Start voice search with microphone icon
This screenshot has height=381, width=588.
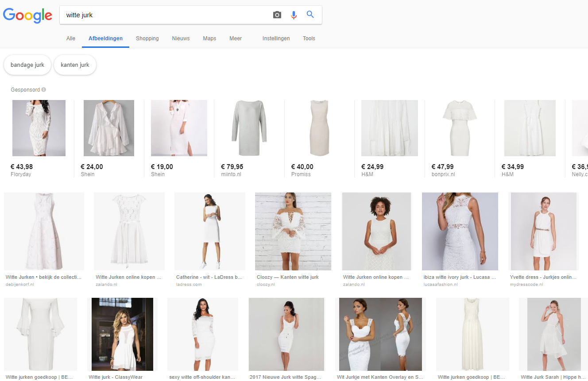tap(294, 15)
